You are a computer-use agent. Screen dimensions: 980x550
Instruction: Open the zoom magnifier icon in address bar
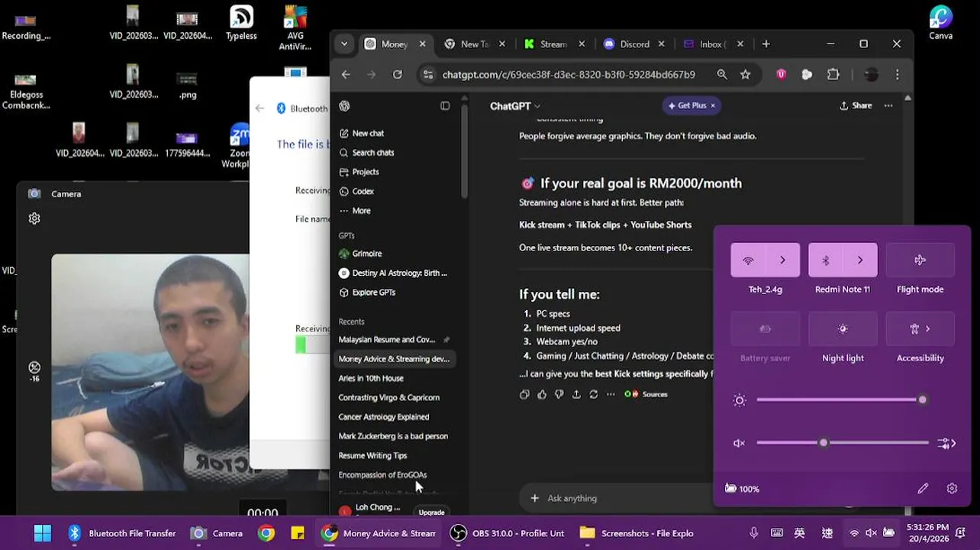click(722, 74)
